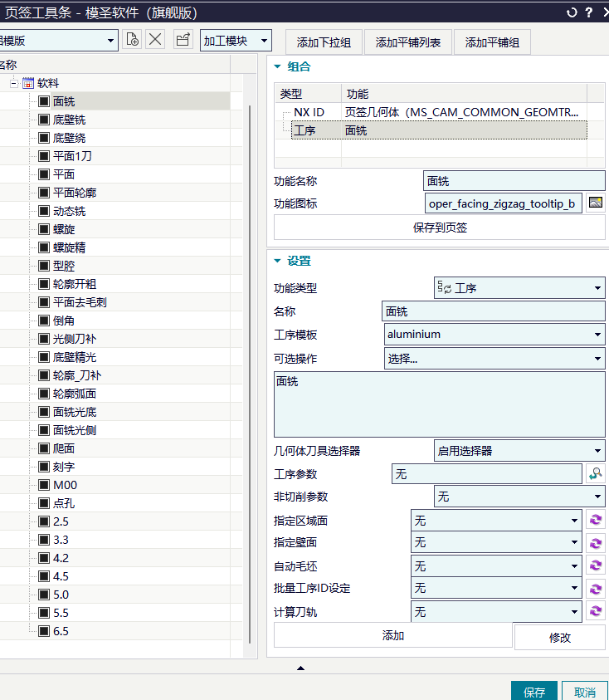Collapse the 设置 section
The image size is (609, 700).
coord(277,261)
